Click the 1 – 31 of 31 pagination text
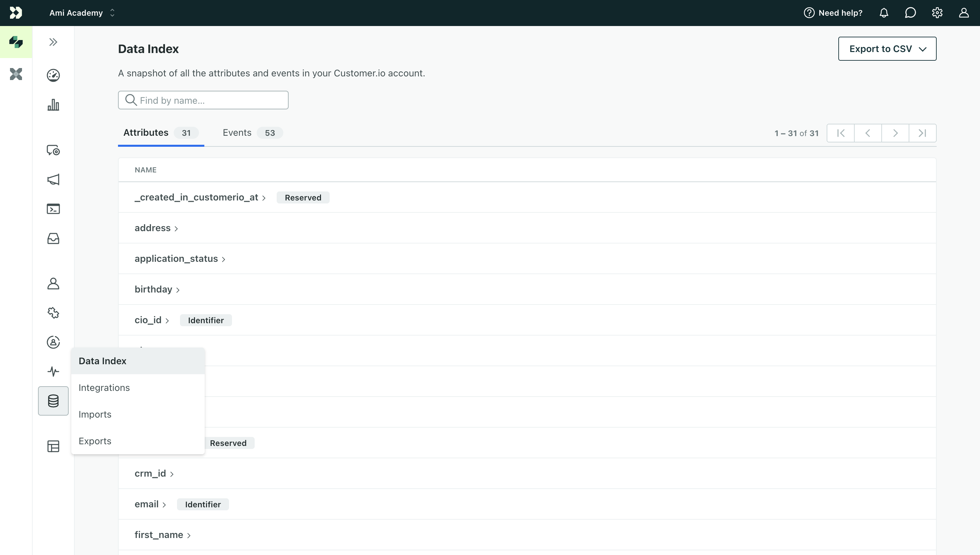The image size is (980, 555). [796, 133]
